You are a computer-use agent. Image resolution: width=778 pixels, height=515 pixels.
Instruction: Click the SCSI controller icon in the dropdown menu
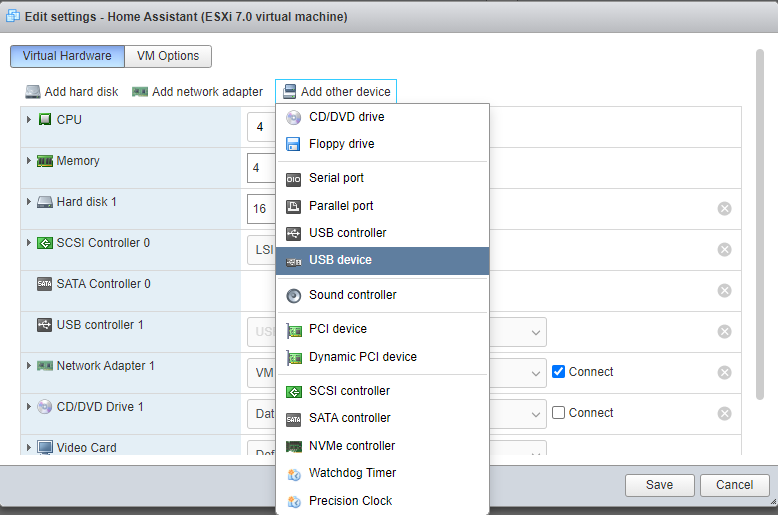pyautogui.click(x=294, y=392)
